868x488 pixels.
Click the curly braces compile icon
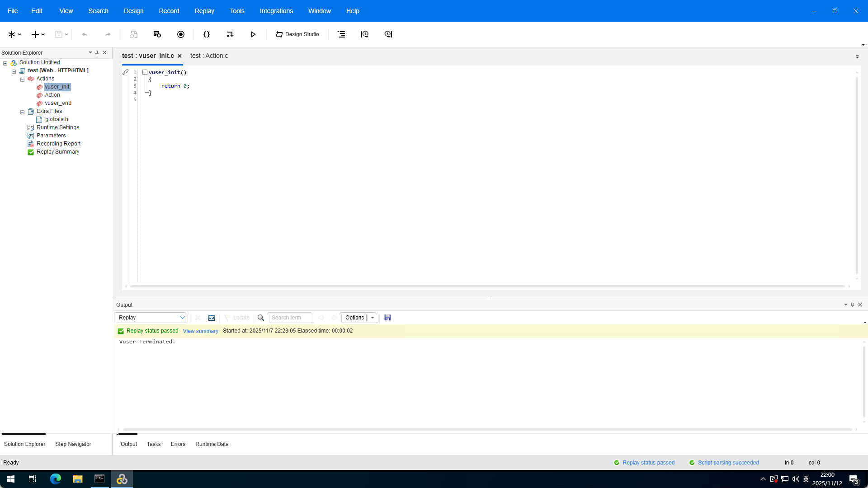(207, 34)
